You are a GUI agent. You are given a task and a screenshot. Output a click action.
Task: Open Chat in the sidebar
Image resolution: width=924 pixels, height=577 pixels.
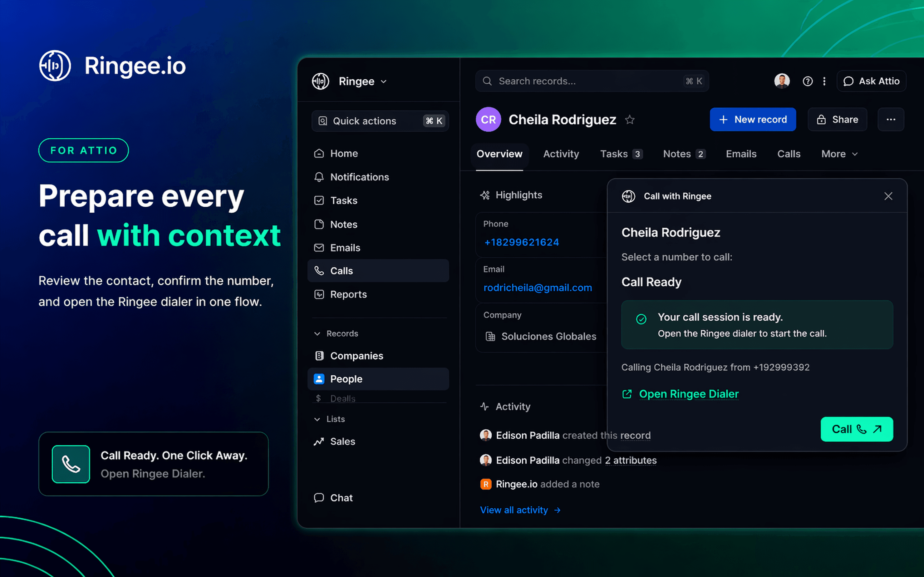pyautogui.click(x=378, y=498)
